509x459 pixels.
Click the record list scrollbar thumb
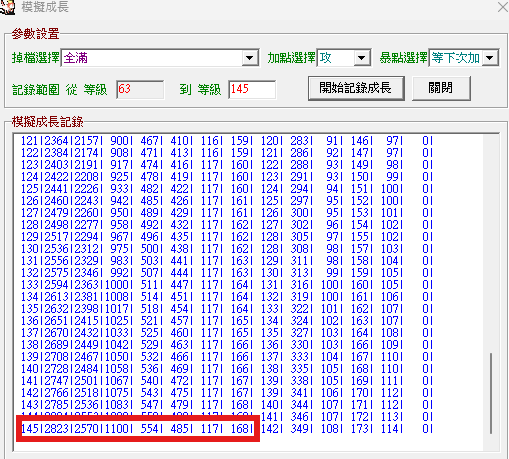491,393
